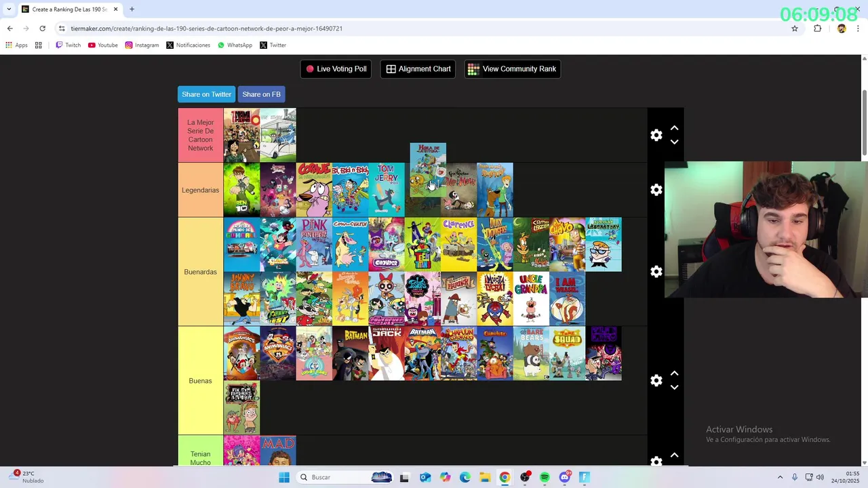Open settings gear for Buenas row

656,380
